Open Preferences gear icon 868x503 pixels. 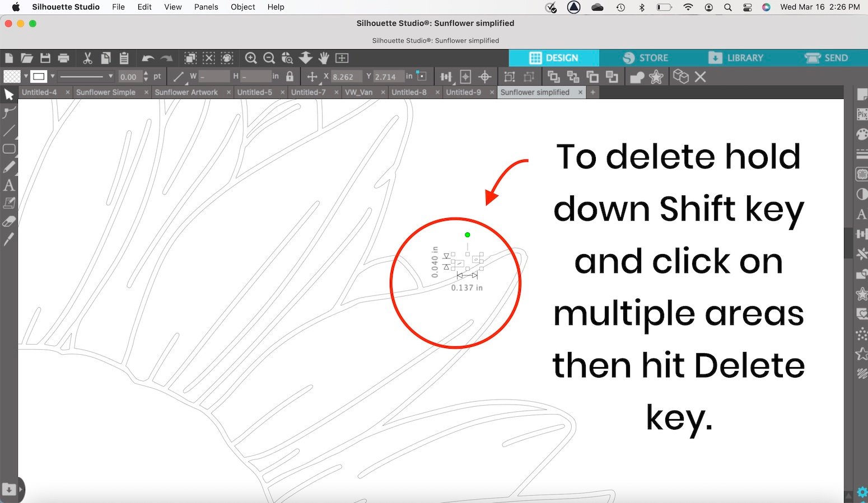(862, 493)
